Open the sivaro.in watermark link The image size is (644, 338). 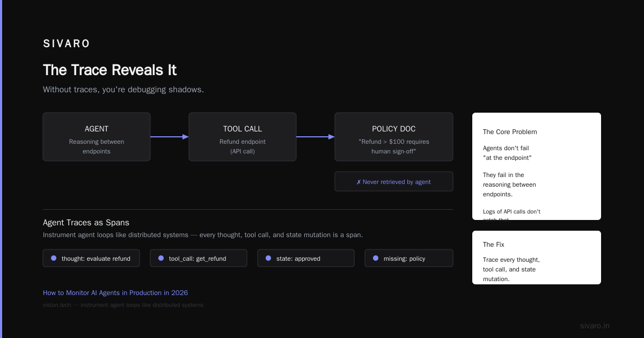[x=595, y=326]
